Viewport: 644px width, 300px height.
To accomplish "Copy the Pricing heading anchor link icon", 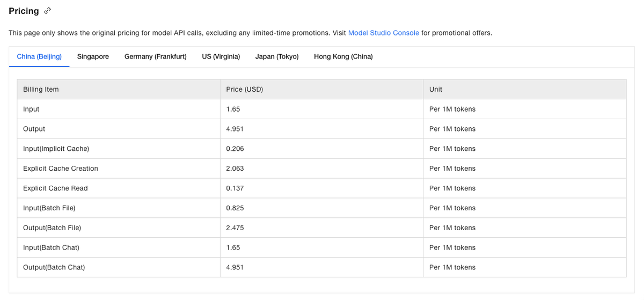I will coord(47,11).
